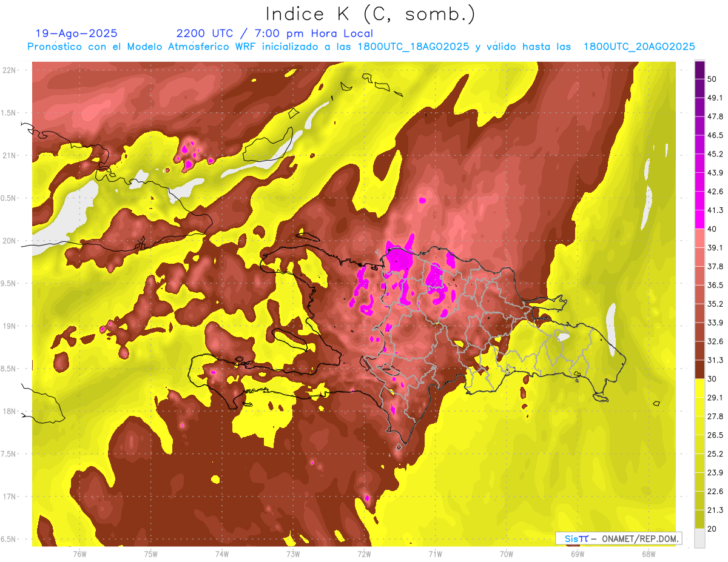Click the '68W' longitude label
The width and height of the screenshot is (728, 562).
coord(649,554)
